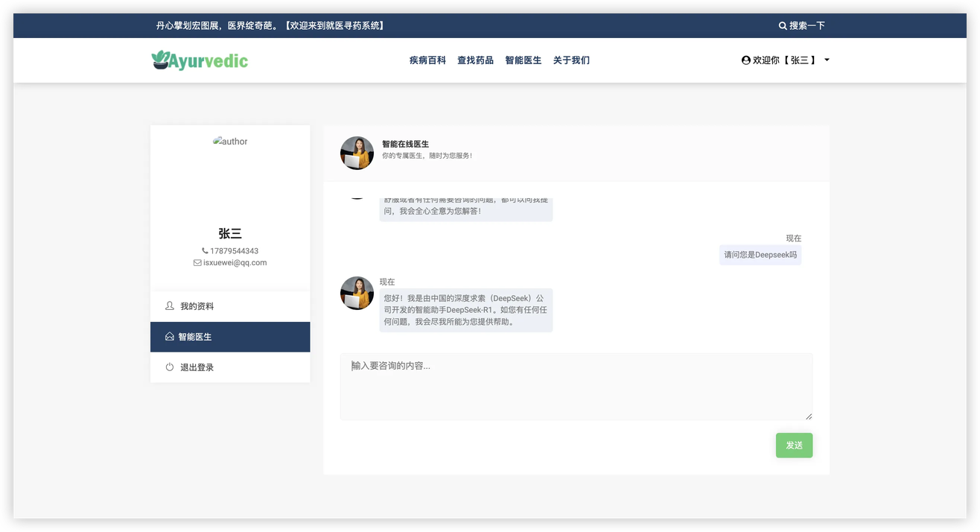Click the textarea resize handle corner
Screen dimensions: 980x532
click(809, 417)
